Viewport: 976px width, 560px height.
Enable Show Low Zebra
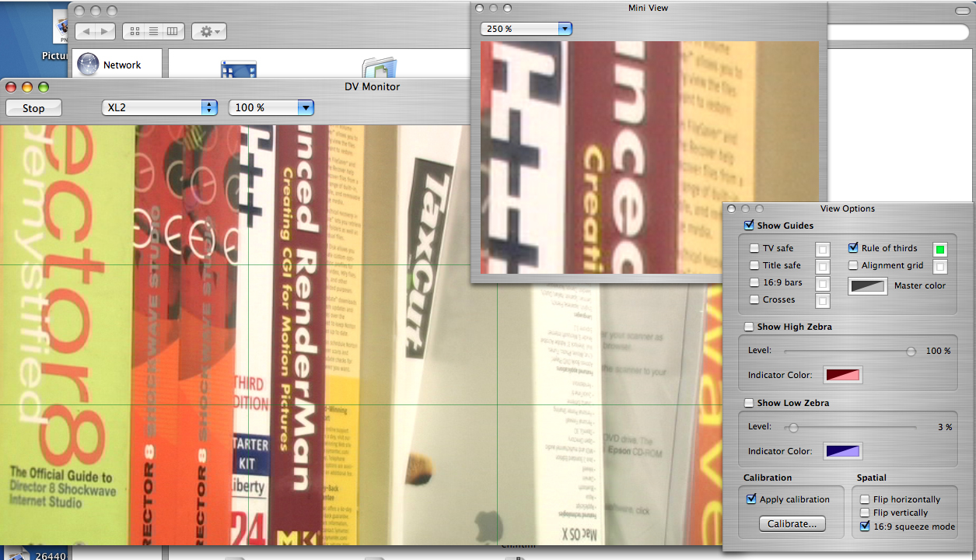[749, 403]
